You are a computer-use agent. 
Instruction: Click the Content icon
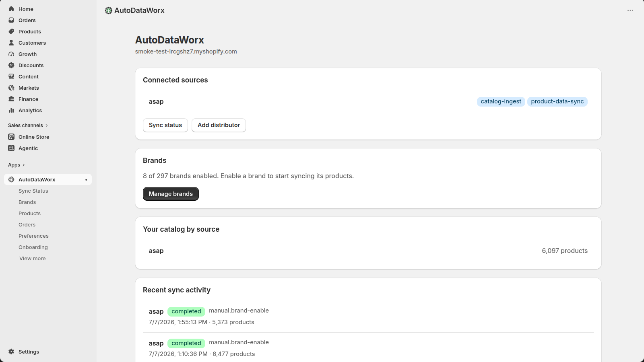point(11,76)
